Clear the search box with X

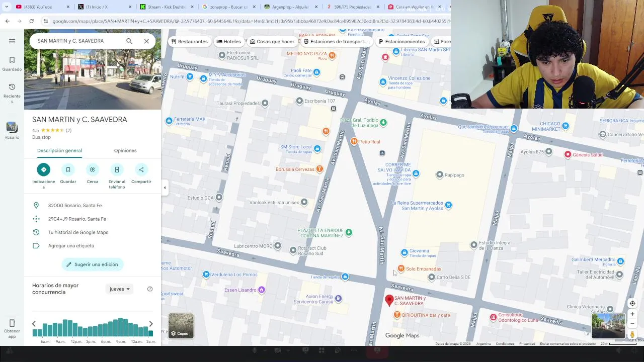[x=146, y=41]
